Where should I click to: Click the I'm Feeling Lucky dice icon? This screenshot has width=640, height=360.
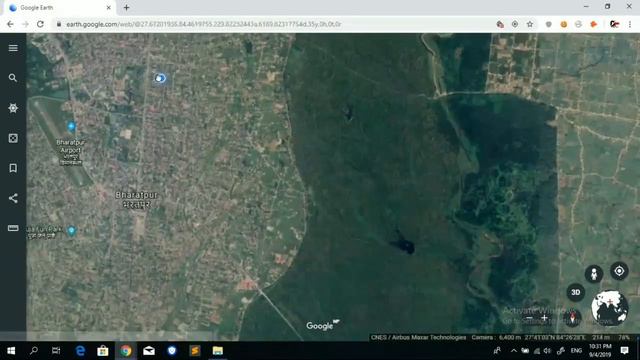click(13, 138)
